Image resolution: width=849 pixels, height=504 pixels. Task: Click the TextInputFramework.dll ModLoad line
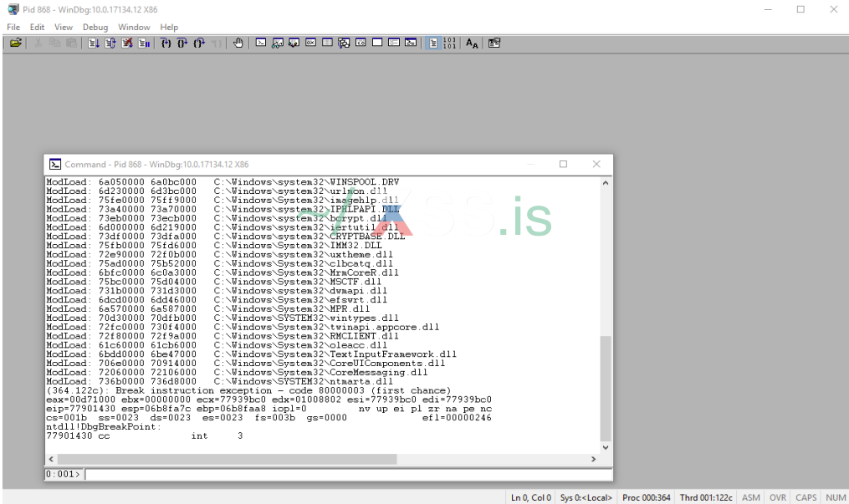[251, 354]
